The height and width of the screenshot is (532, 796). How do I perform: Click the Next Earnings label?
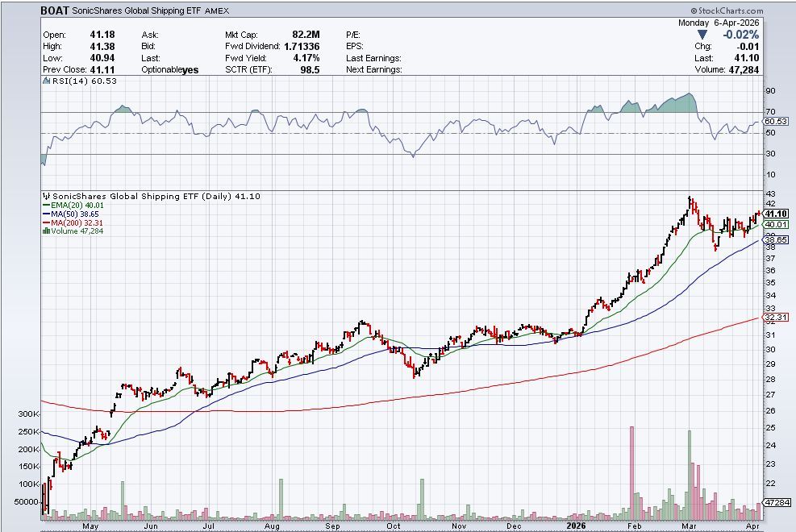pos(374,70)
